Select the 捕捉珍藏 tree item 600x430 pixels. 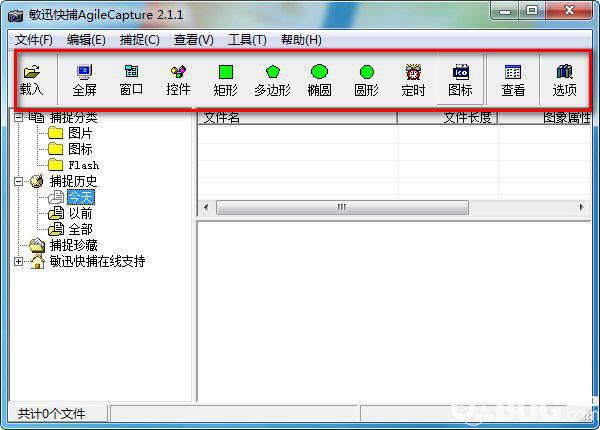click(x=73, y=246)
